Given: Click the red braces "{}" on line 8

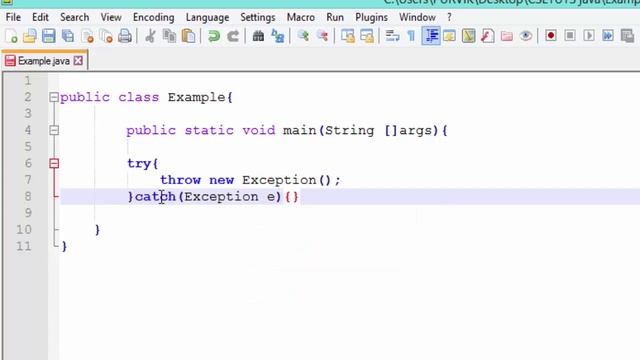Looking at the screenshot, I should (x=292, y=197).
